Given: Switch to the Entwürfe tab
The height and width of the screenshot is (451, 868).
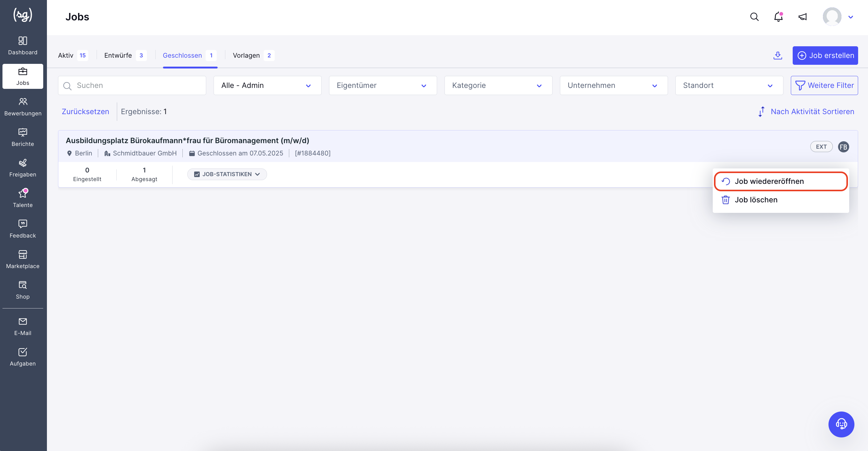Looking at the screenshot, I should pyautogui.click(x=125, y=55).
